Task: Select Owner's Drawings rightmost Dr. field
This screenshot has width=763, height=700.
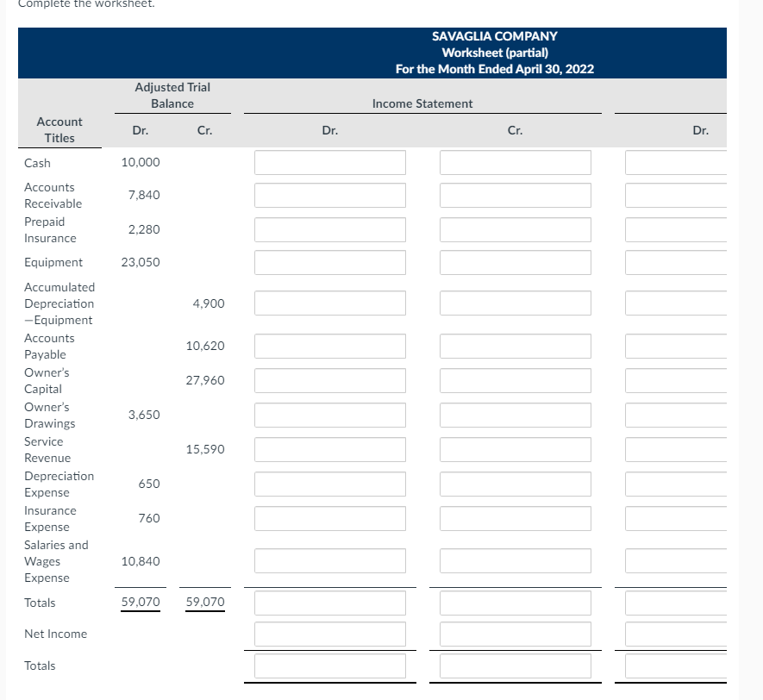Action: coord(676,415)
